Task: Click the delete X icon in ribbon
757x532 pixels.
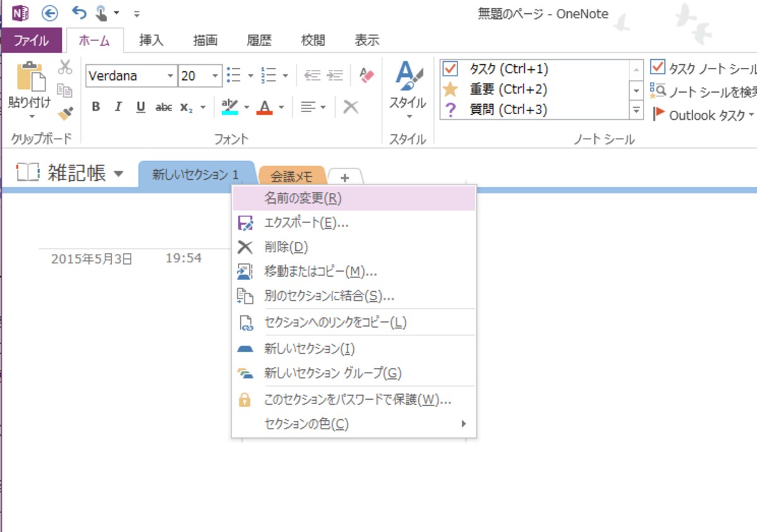Action: 351,107
